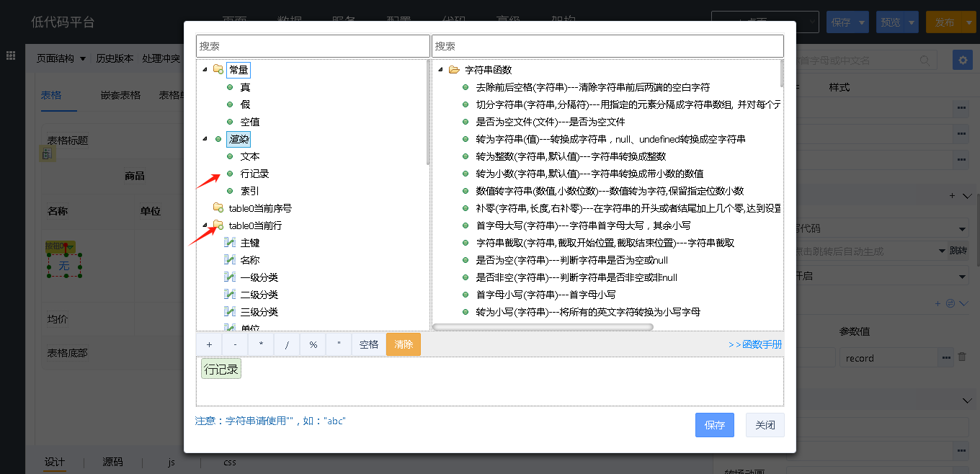Viewport: 980px width, 474px height.
Task: Click the field icon next to 一级分类
Action: pos(231,277)
